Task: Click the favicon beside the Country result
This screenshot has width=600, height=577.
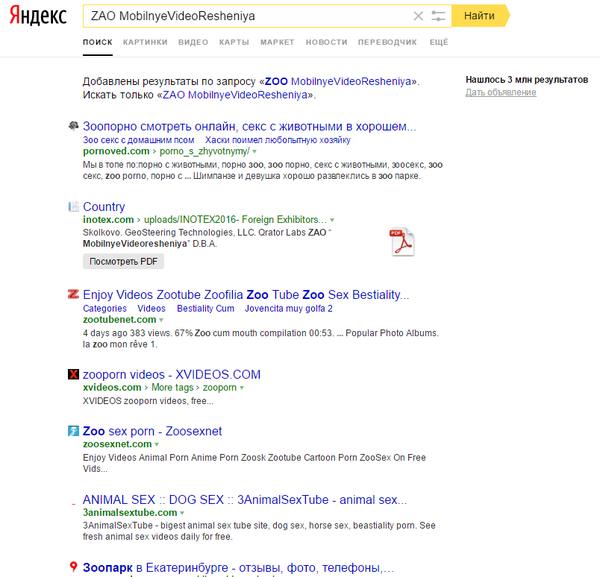Action: (73, 207)
